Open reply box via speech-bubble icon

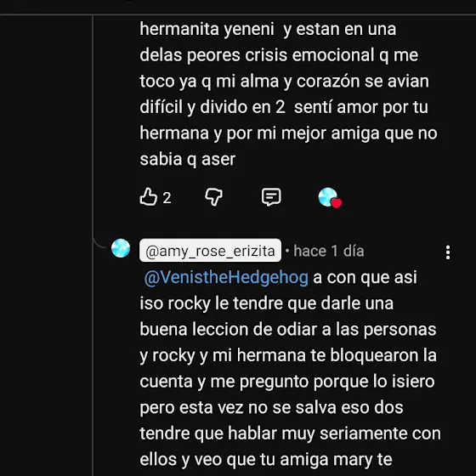271,197
